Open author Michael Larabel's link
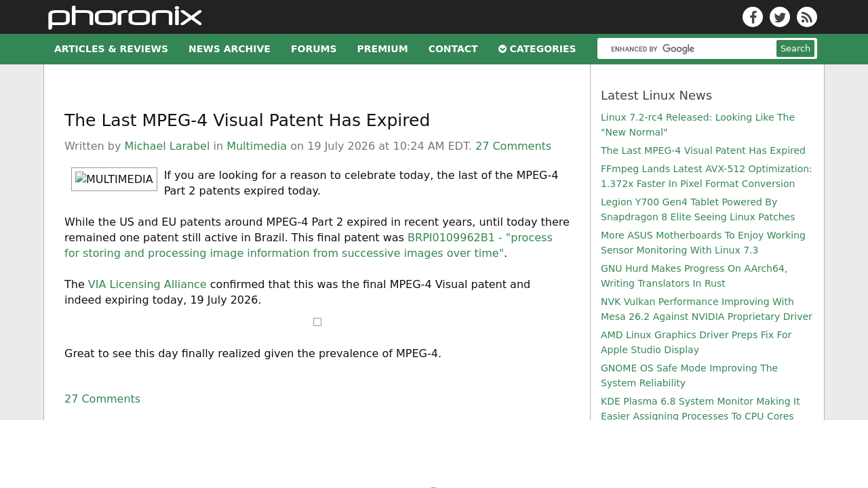 pos(167,146)
